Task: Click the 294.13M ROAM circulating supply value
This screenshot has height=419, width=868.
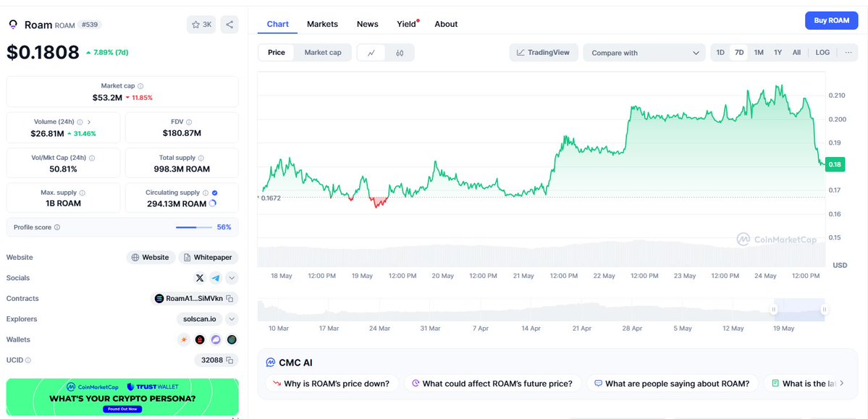Action: pos(176,203)
